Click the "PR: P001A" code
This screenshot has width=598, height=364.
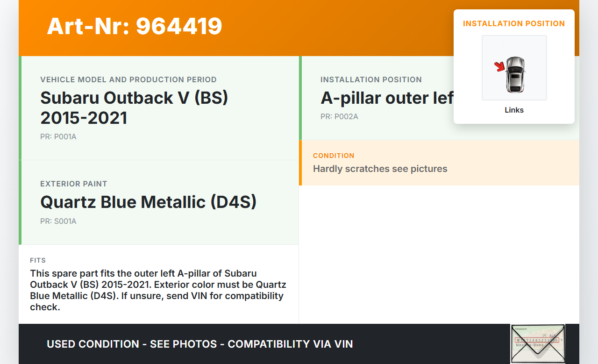[x=58, y=137]
